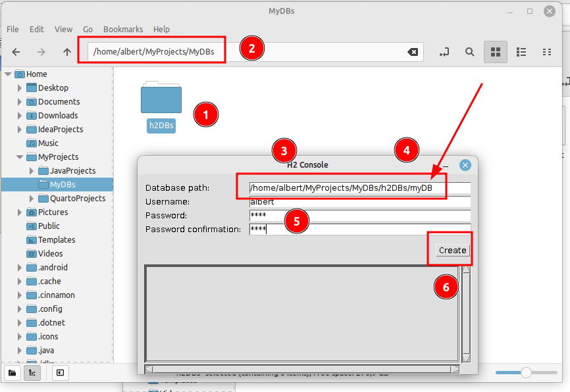Close the MyDBs file manager window
This screenshot has width=570, height=392.
click(x=550, y=11)
